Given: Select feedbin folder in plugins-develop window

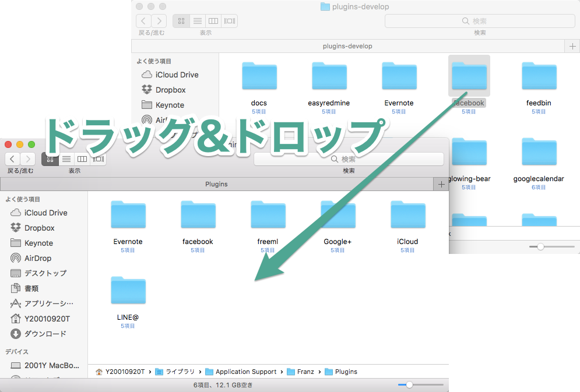Looking at the screenshot, I should (539, 76).
